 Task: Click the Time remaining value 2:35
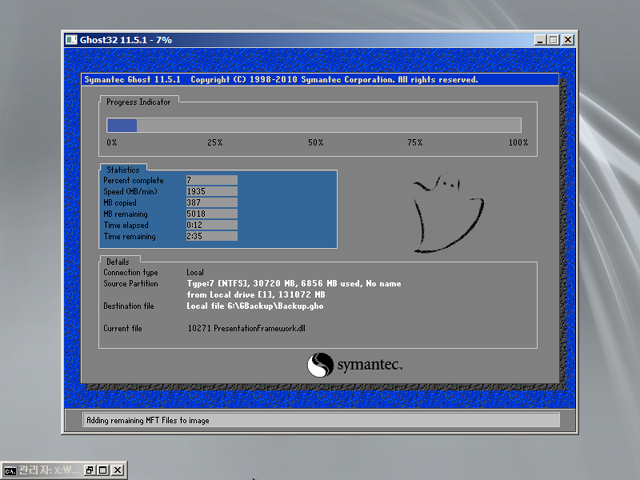212,236
